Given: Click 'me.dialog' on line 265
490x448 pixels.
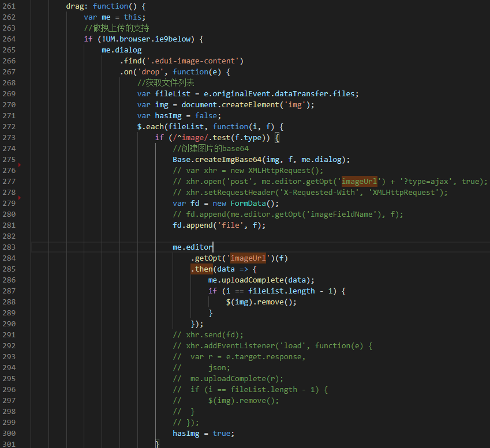Looking at the screenshot, I should (x=122, y=50).
